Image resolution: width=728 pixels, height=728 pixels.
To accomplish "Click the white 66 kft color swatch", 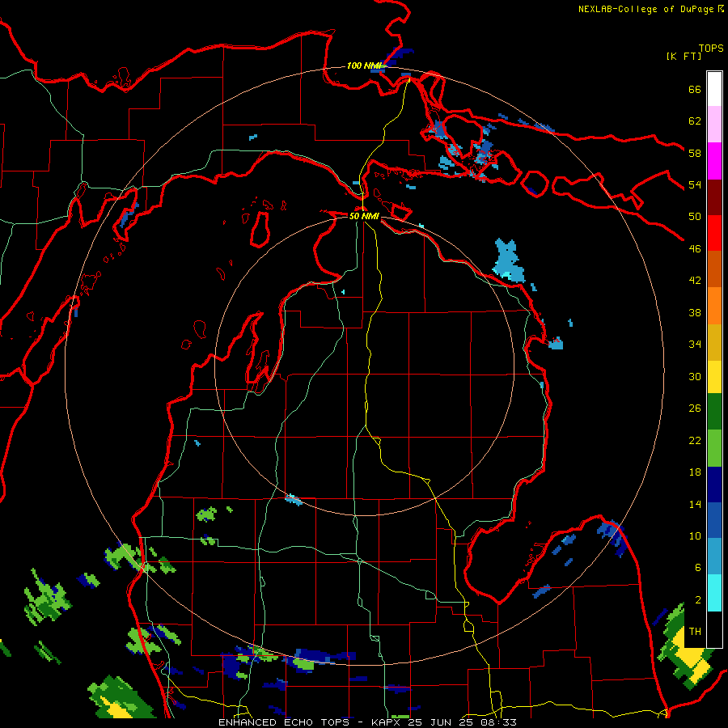I will pyautogui.click(x=714, y=89).
